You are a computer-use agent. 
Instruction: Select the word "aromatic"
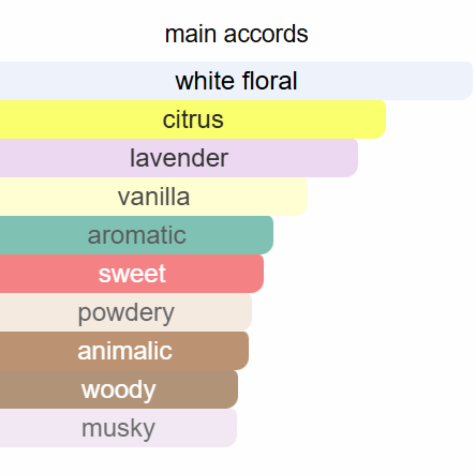(137, 235)
